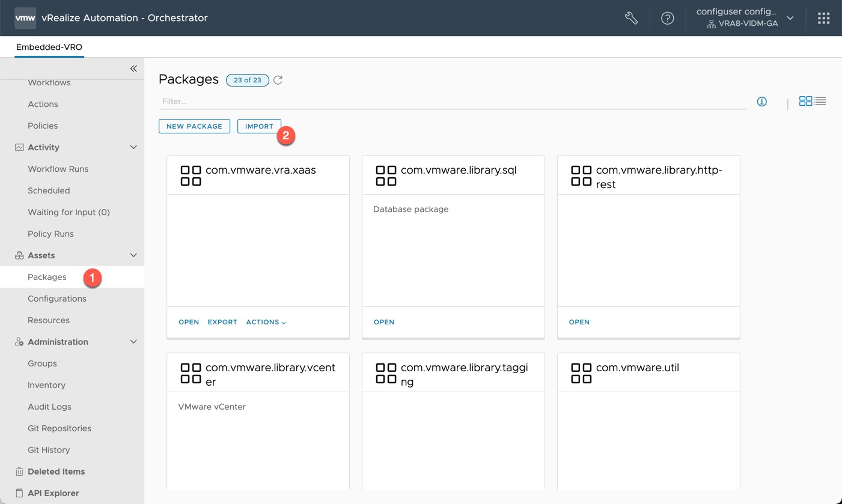Open ACTIONS dropdown on com.vmware.vra.xaas
The image size is (842, 504).
pos(266,322)
